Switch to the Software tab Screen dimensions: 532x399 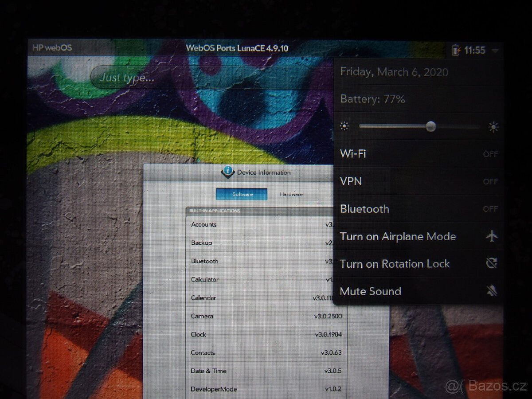point(242,194)
